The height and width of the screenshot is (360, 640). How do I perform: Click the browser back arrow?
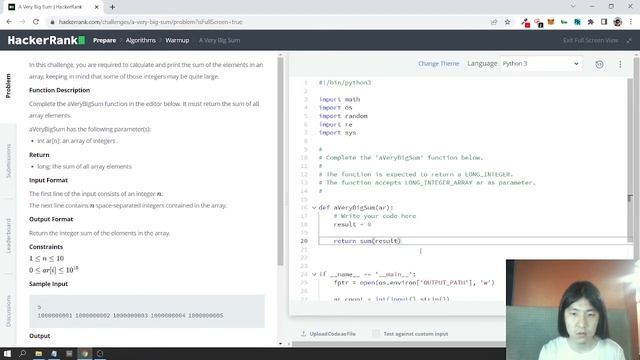point(9,22)
